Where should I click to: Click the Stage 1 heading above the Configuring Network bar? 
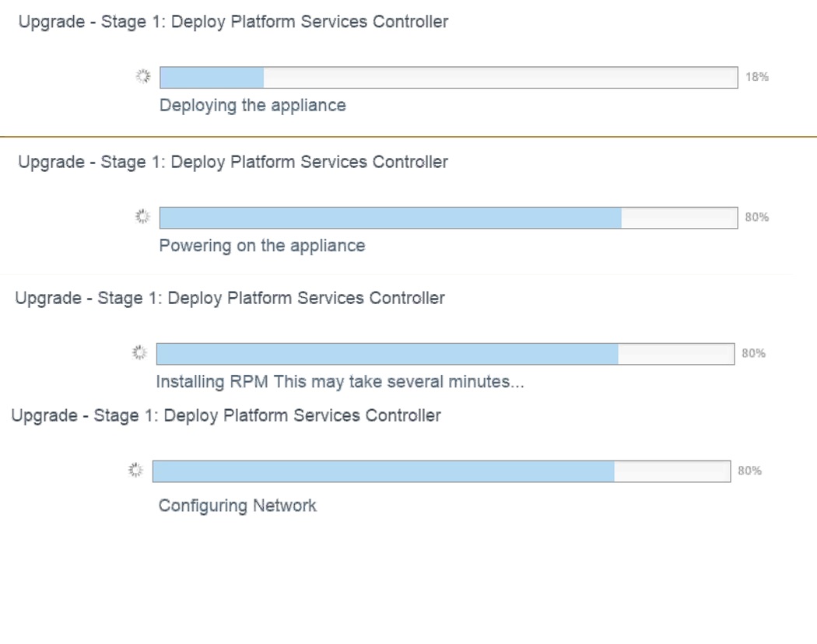[226, 416]
